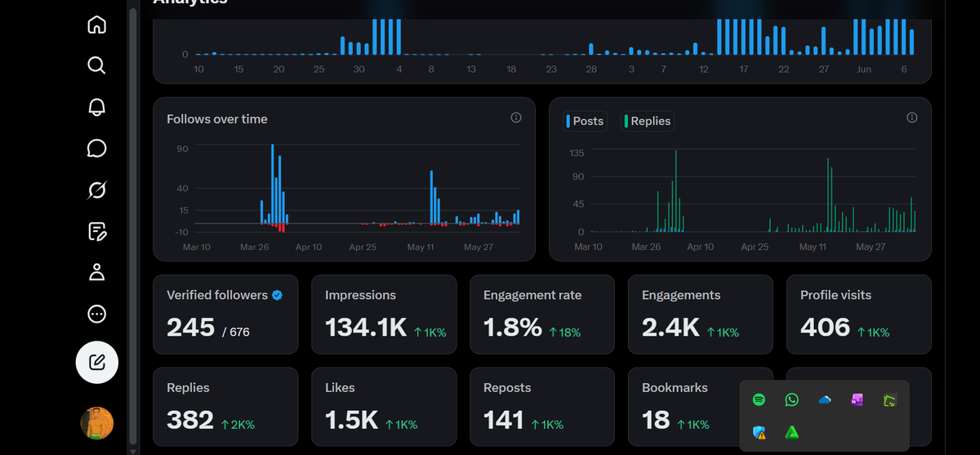Viewport: 980px width, 455px height.
Task: Show info for Posts and Replies chart
Action: coord(911,118)
